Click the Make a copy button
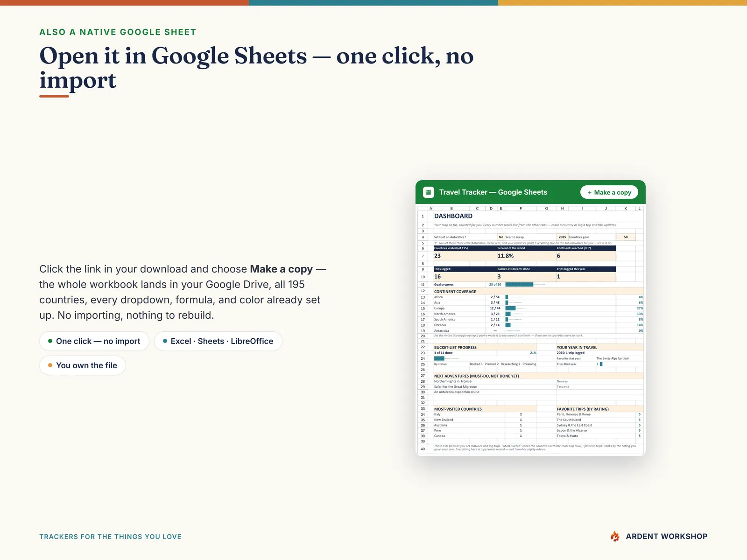 (x=610, y=192)
